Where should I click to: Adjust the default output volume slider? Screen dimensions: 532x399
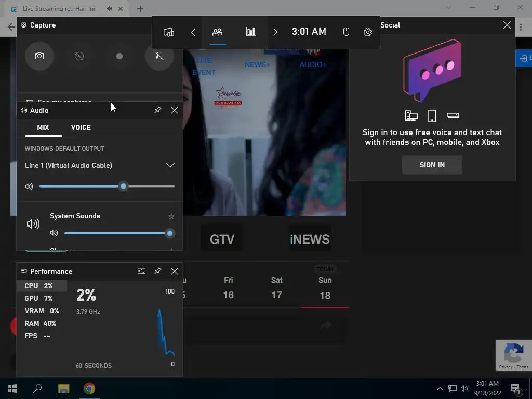[107, 187]
